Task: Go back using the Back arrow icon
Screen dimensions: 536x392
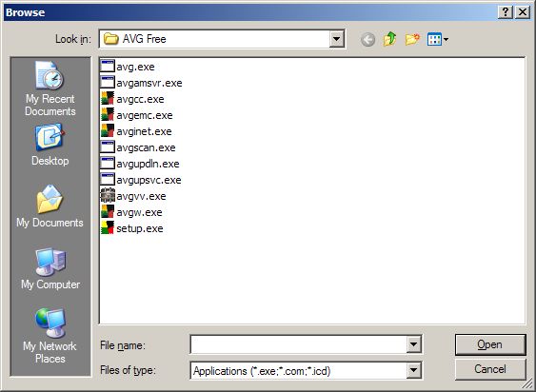Action: click(x=367, y=40)
